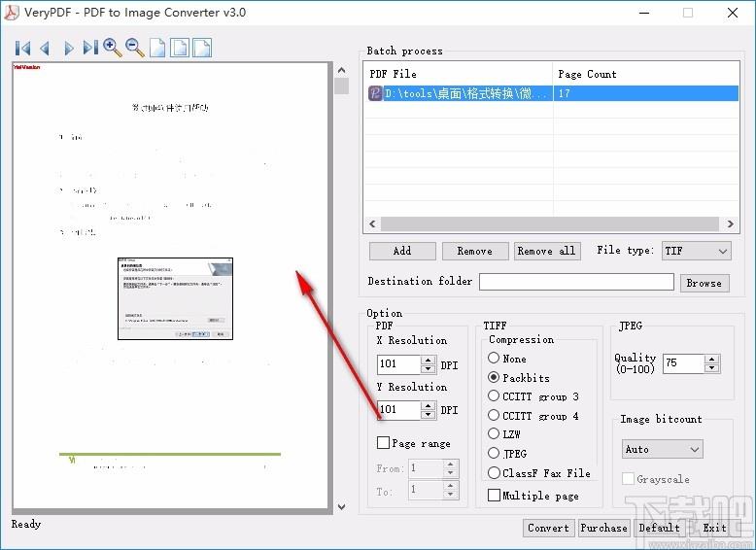Click the To page number field
Screen dimensions: 756x550
(x=427, y=490)
